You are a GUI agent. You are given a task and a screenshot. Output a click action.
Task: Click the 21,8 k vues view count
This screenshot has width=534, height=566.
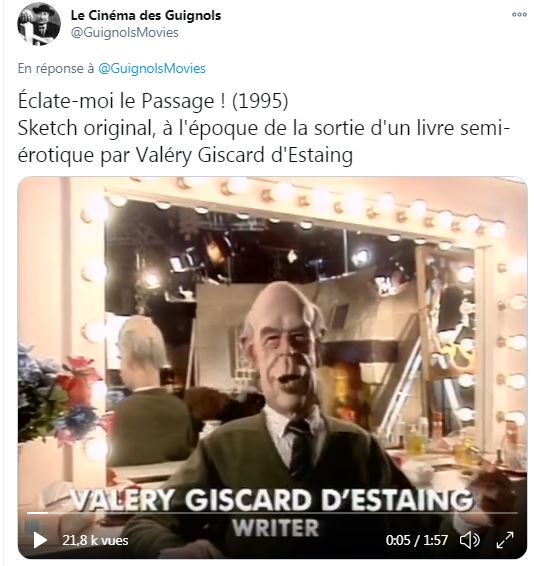pos(95,540)
